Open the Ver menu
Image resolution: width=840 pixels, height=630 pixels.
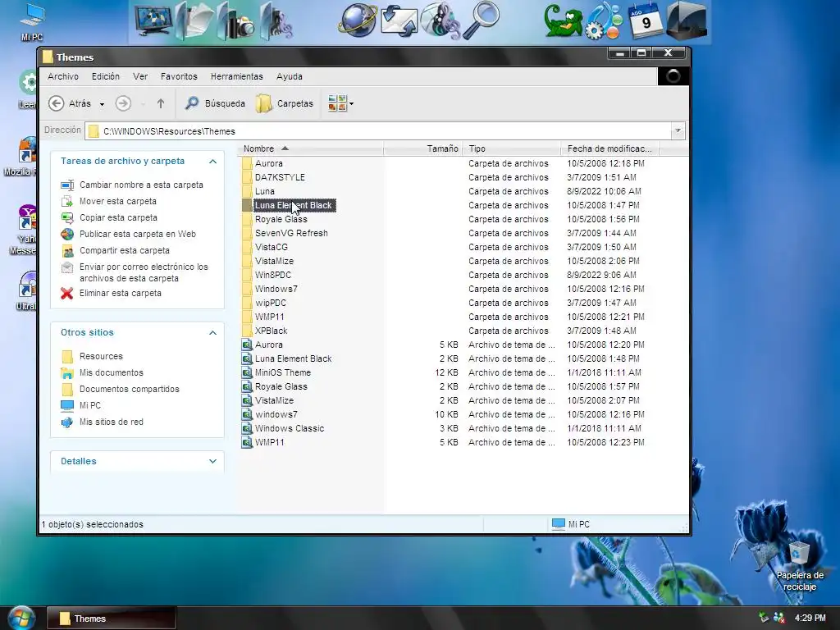[140, 76]
